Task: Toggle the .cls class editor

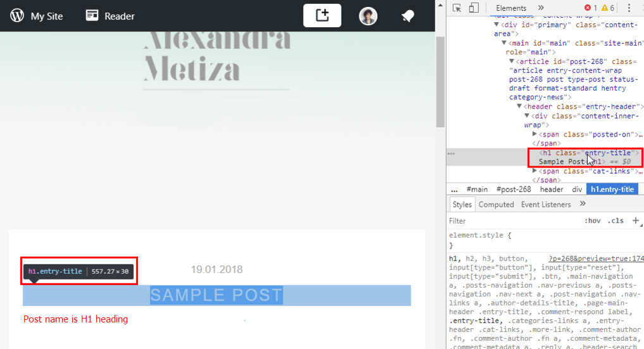Action: tap(616, 221)
